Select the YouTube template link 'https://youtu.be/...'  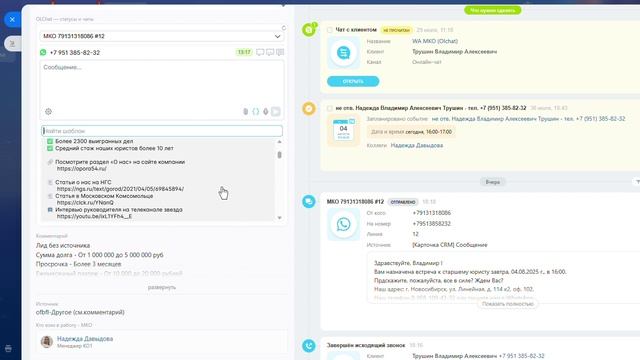(94, 216)
